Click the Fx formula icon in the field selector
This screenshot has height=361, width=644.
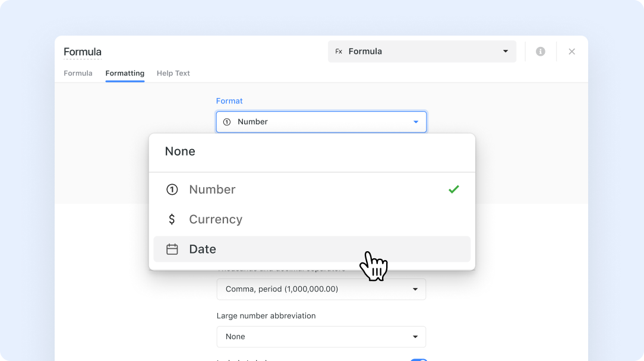pos(339,51)
